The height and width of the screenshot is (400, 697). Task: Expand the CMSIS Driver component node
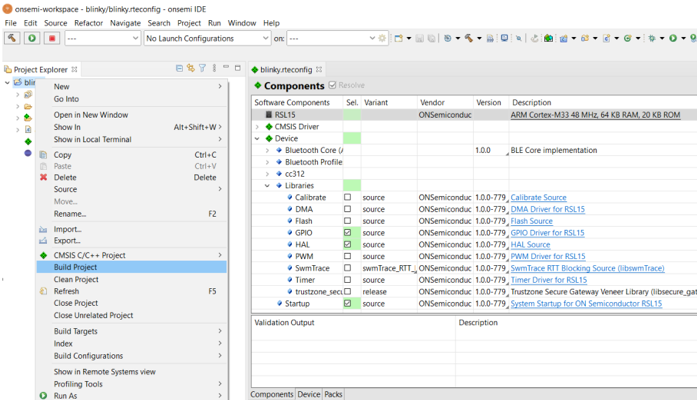(x=257, y=127)
